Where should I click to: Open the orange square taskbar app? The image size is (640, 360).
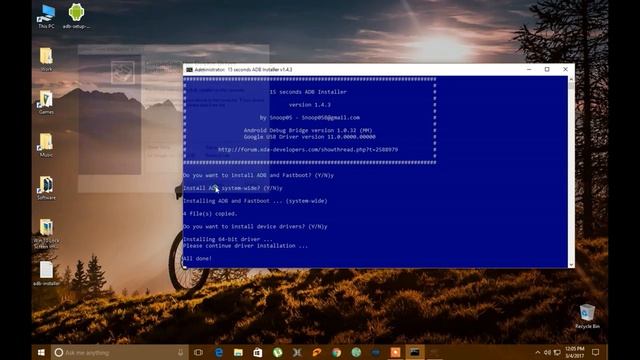pyautogui.click(x=395, y=352)
